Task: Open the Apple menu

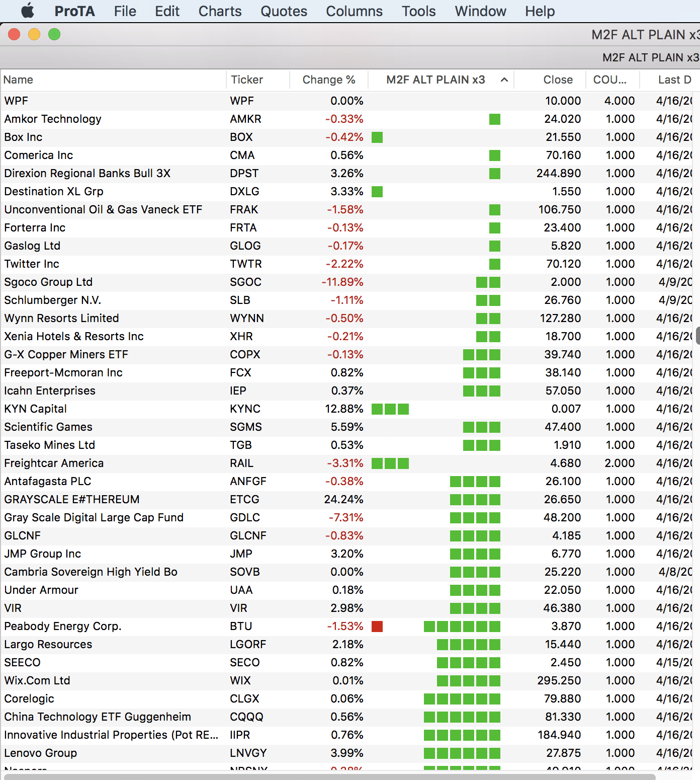Action: click(28, 11)
